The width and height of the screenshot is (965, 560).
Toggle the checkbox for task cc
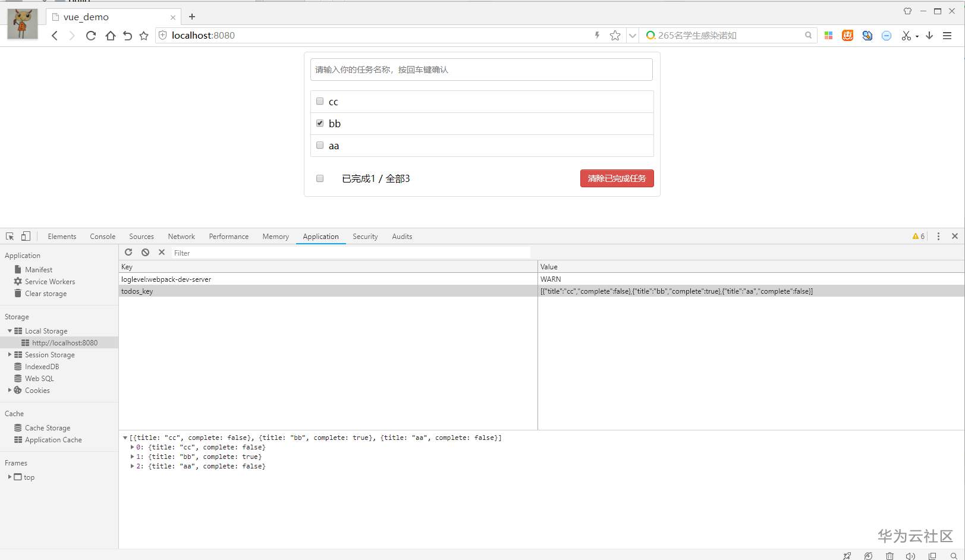(x=320, y=101)
